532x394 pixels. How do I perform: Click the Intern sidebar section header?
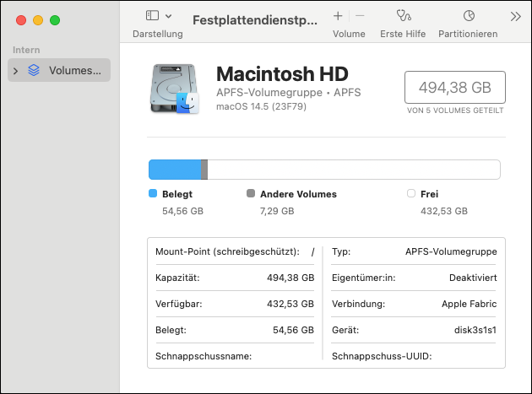[x=26, y=50]
